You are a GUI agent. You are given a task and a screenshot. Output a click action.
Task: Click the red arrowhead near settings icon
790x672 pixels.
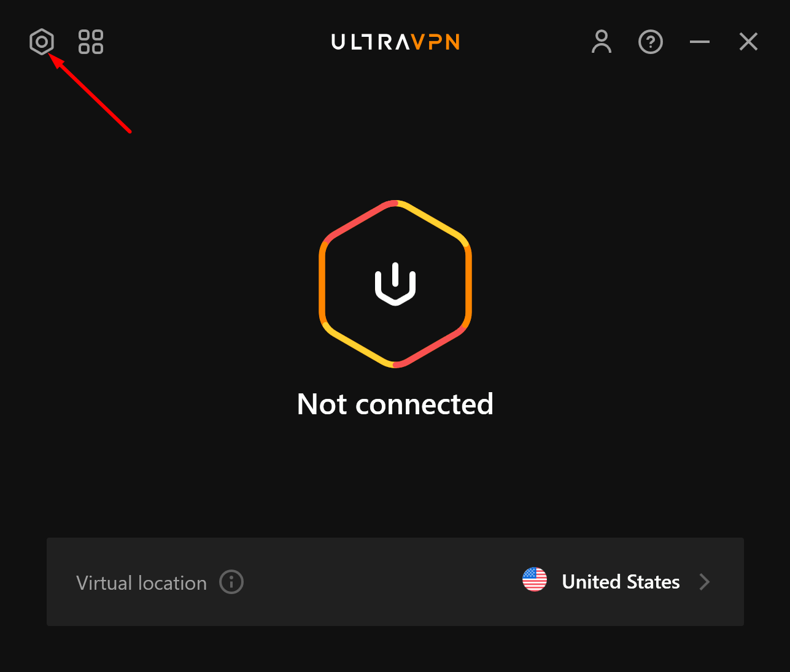point(55,61)
